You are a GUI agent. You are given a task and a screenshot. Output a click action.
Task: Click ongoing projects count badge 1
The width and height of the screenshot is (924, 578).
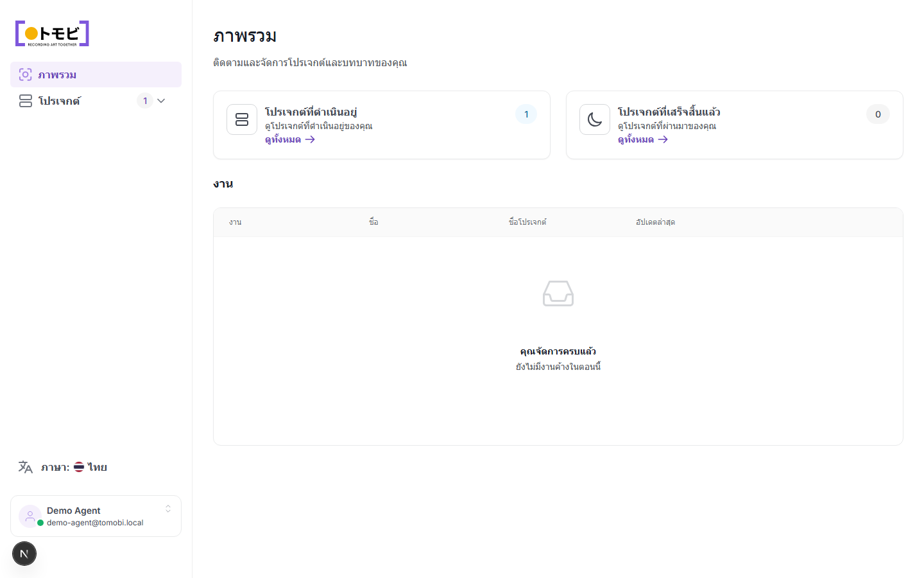point(526,114)
